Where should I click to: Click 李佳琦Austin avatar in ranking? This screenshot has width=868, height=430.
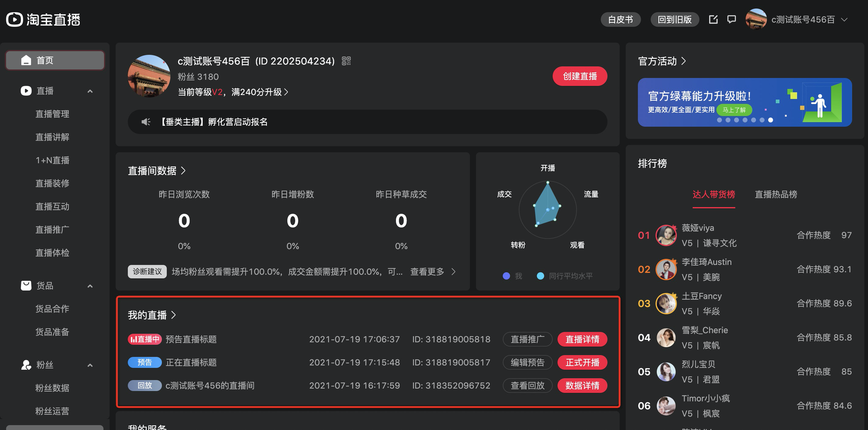(666, 269)
